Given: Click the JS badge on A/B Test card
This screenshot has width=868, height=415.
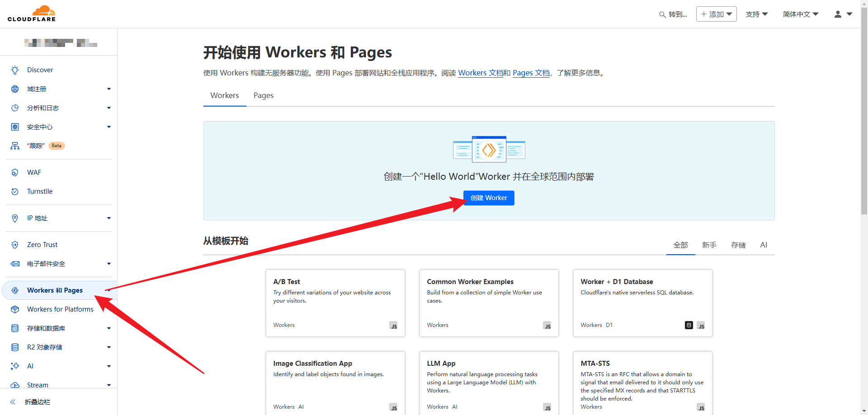Looking at the screenshot, I should click(394, 326).
